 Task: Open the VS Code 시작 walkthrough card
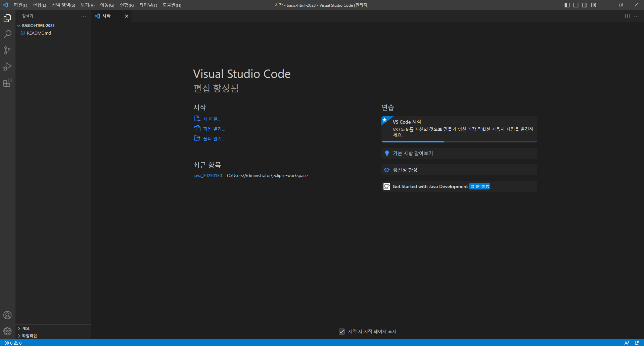(459, 129)
